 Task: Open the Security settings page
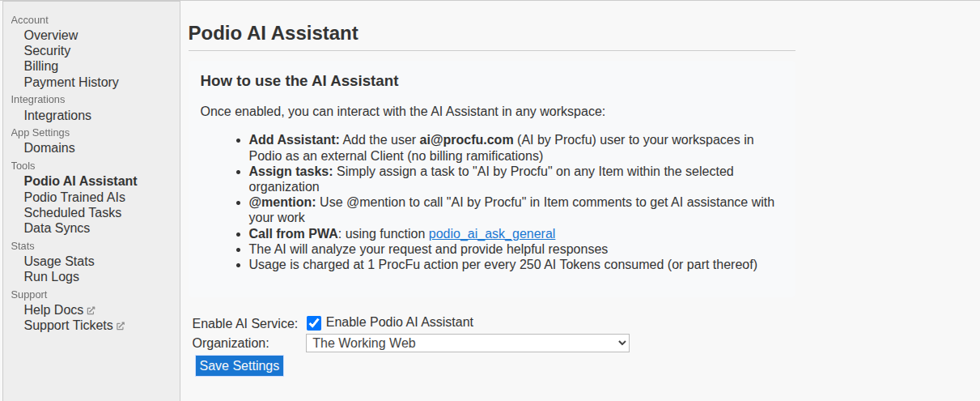click(x=47, y=51)
